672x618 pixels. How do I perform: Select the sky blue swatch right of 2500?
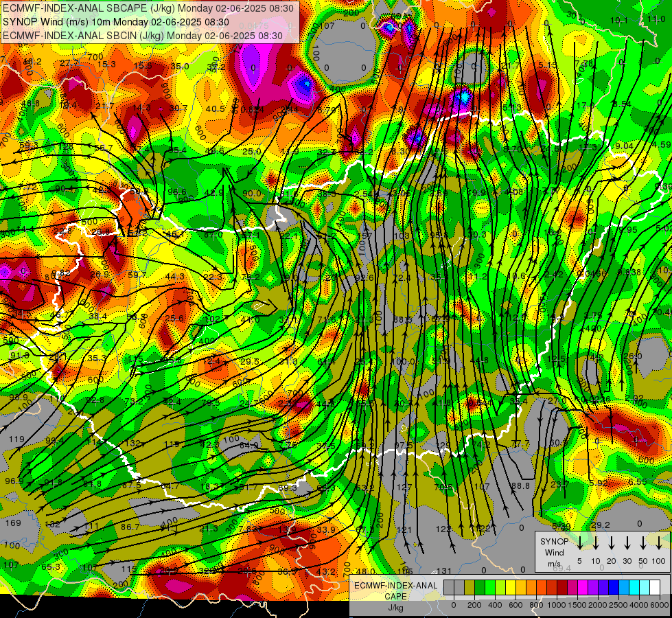click(x=623, y=588)
